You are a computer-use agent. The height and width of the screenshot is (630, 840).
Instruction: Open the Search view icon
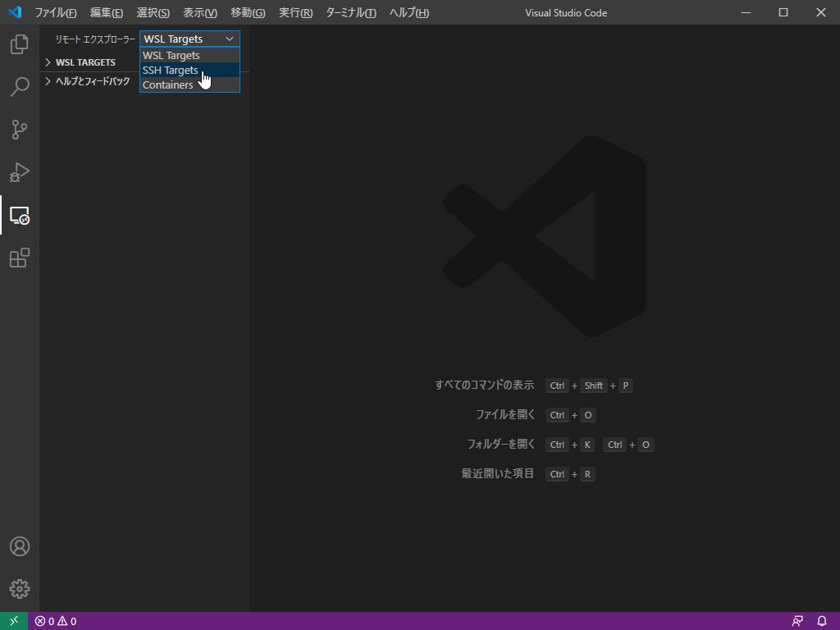point(20,87)
